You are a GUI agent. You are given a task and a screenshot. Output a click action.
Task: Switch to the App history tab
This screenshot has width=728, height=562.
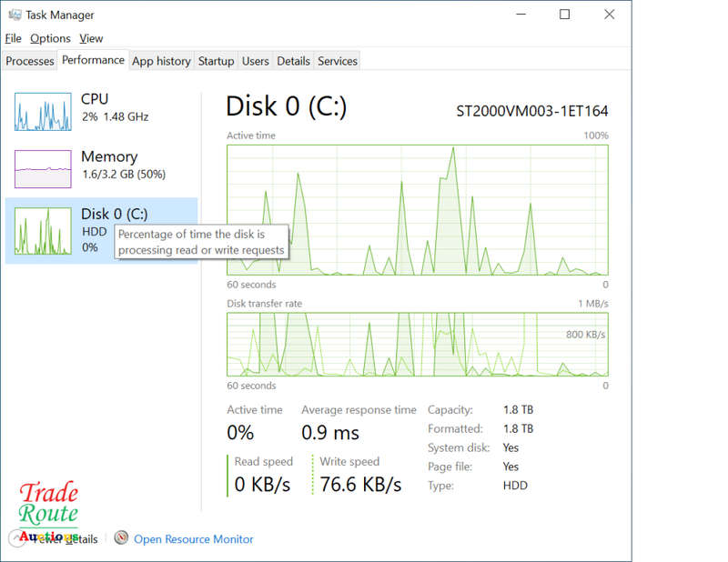161,61
